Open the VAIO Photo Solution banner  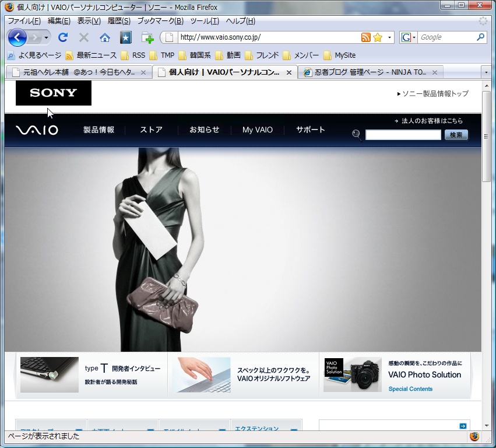[395, 375]
